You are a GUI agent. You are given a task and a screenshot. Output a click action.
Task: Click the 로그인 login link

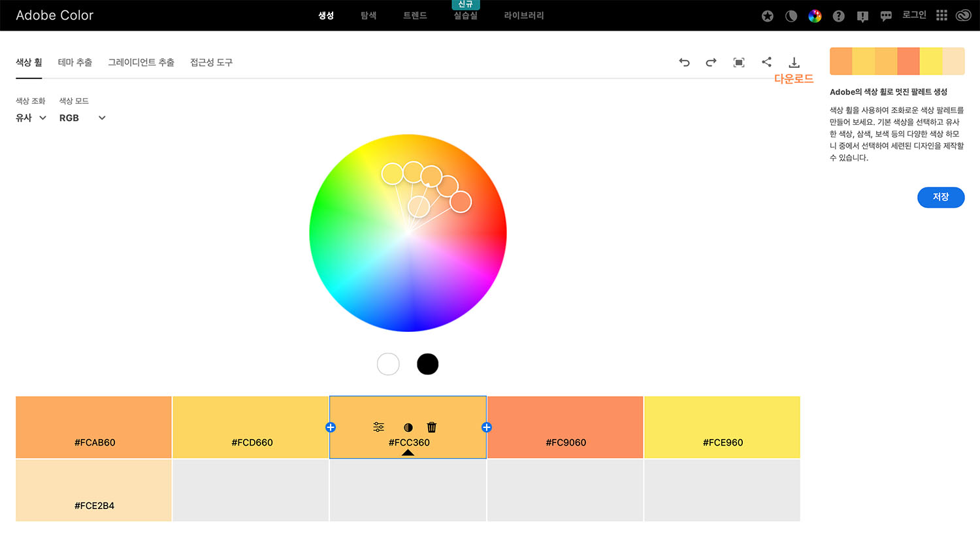point(914,15)
